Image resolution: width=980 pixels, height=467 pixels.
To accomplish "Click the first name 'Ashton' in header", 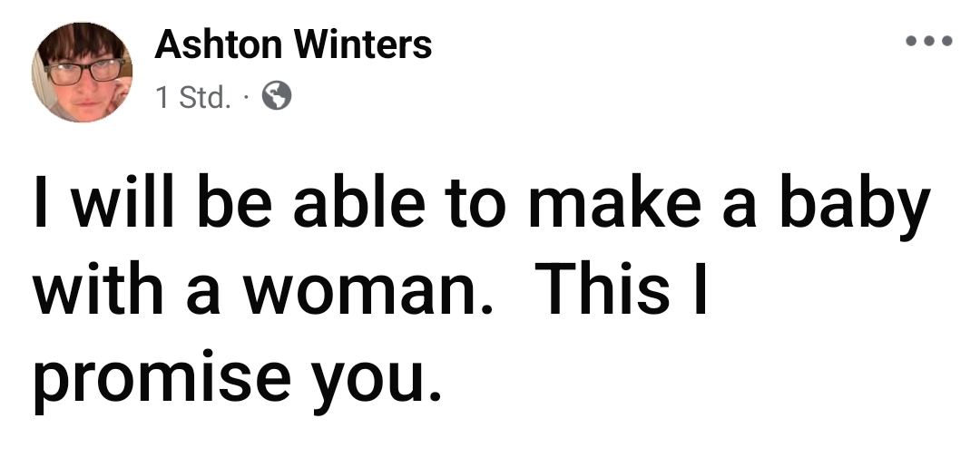I will coord(218,45).
